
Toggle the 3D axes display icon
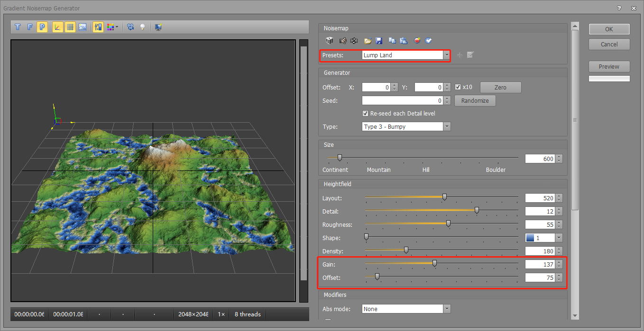(57, 27)
